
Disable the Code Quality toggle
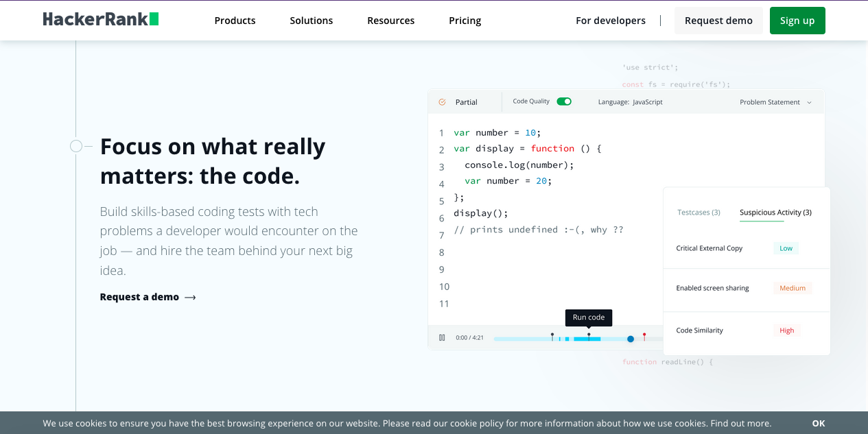click(x=563, y=101)
